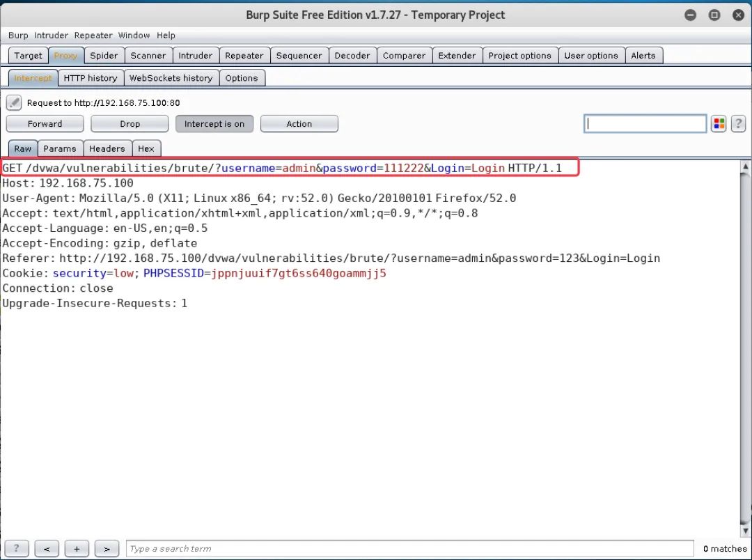Switch to the Sequencer tab

click(299, 55)
